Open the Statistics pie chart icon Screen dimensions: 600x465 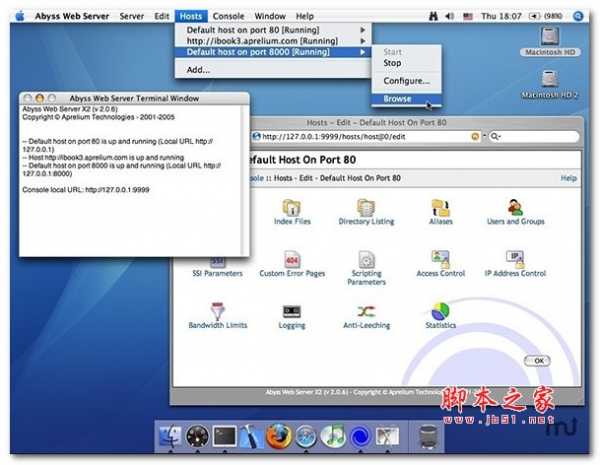tap(440, 312)
